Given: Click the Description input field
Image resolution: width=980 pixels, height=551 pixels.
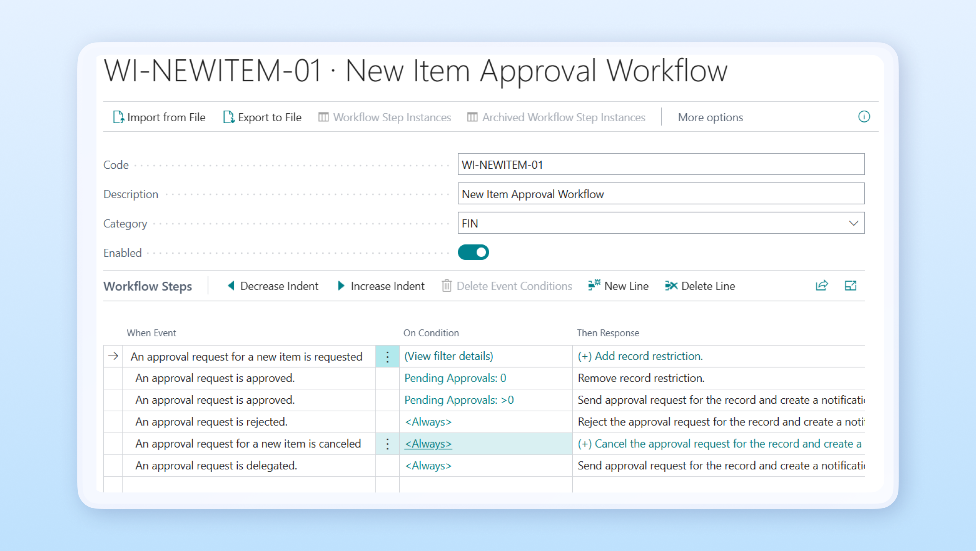Looking at the screenshot, I should coord(661,194).
